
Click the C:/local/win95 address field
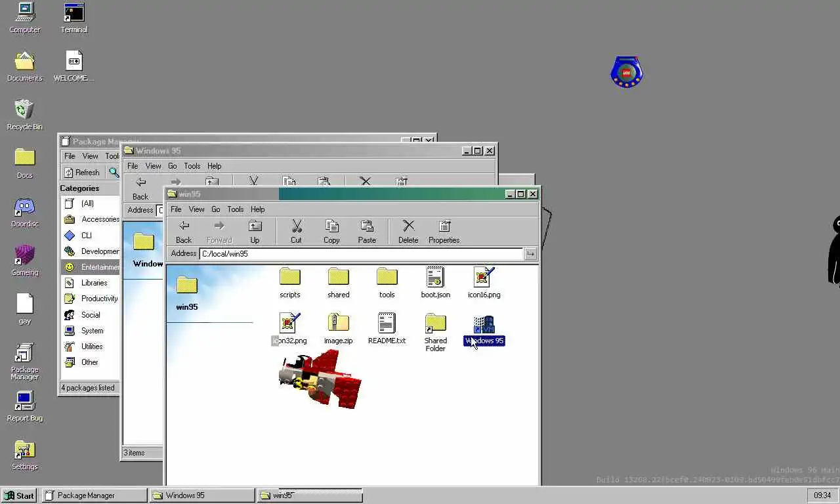coord(362,254)
